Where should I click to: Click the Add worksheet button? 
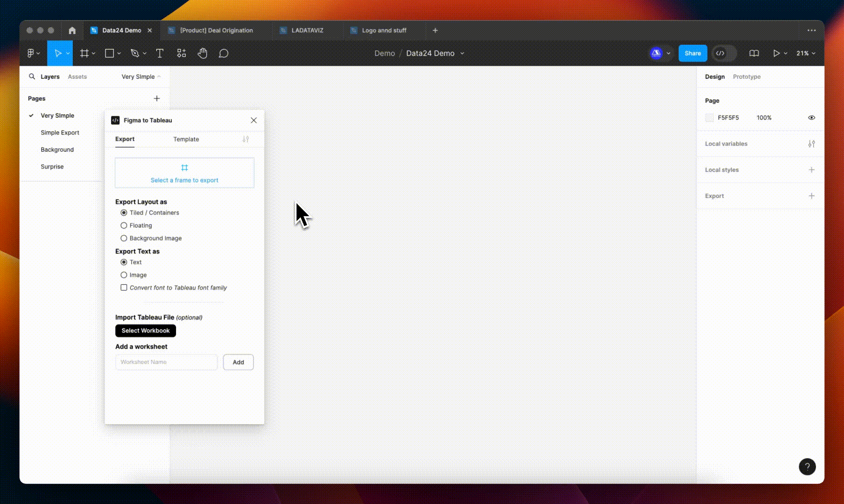[238, 362]
